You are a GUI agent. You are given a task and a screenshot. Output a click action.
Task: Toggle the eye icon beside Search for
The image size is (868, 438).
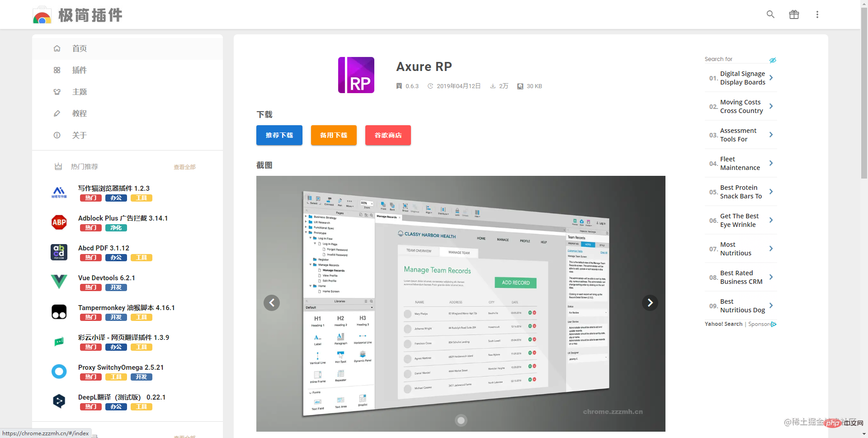click(x=773, y=60)
